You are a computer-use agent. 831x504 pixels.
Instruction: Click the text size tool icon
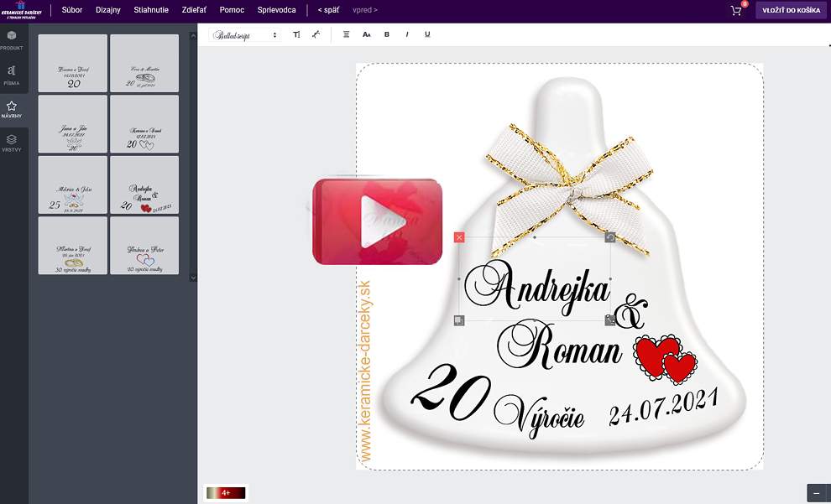[x=296, y=34]
